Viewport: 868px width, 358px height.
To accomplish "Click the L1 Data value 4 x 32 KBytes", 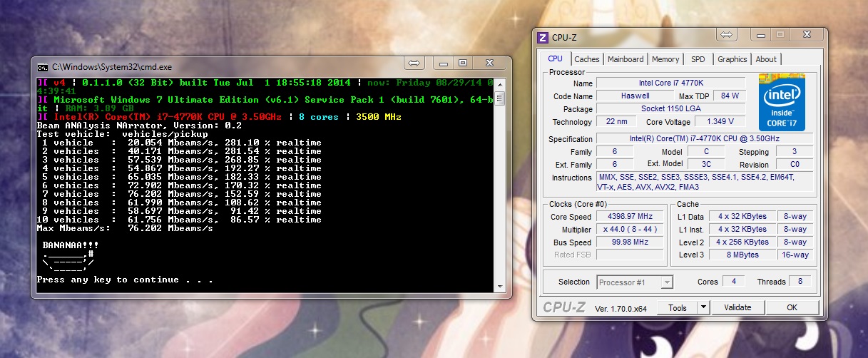I will click(742, 217).
